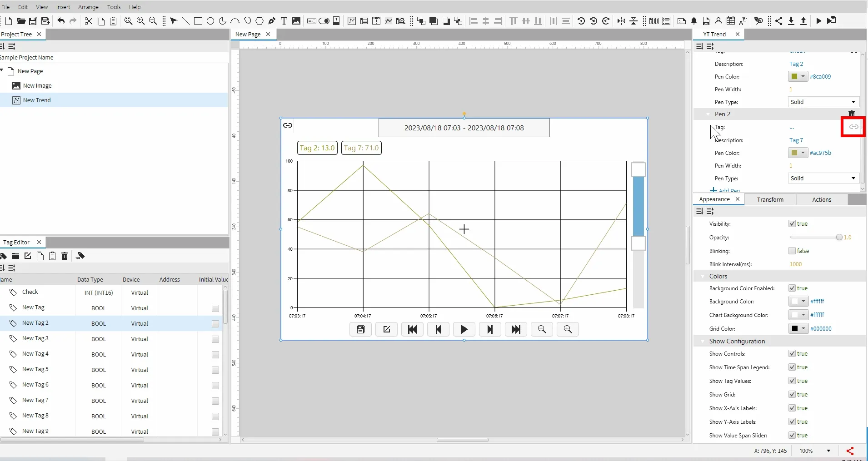Select the Text tool in toolbar

284,21
